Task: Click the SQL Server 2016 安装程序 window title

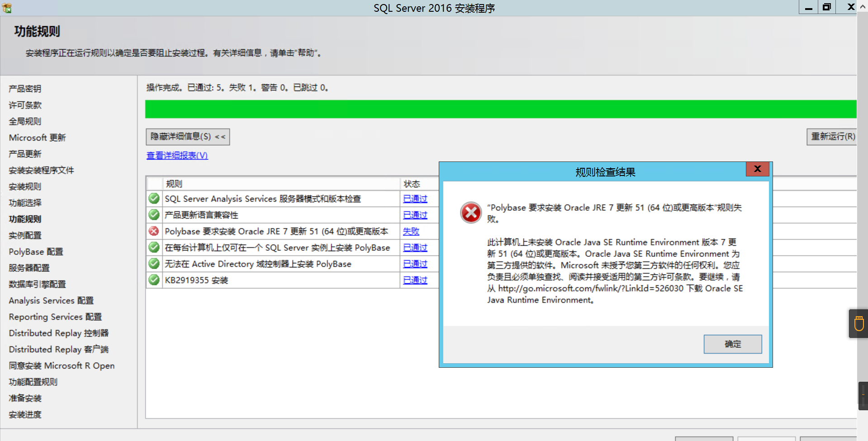Action: [434, 8]
